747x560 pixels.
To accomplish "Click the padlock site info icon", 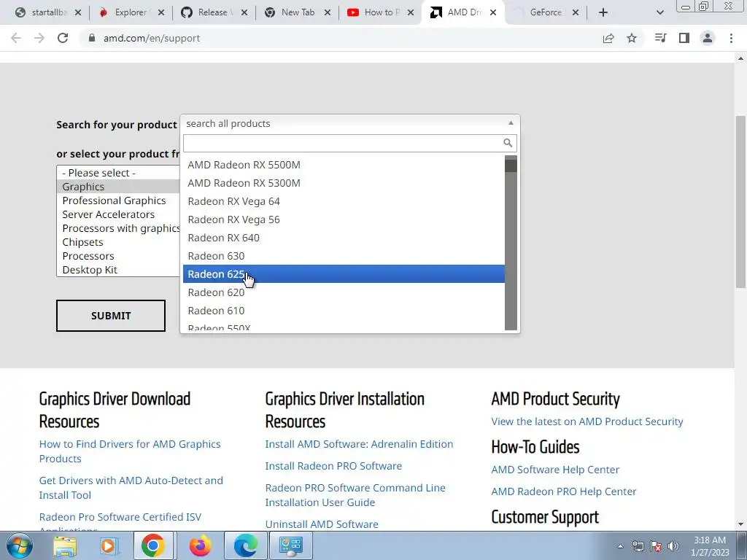I will (92, 38).
